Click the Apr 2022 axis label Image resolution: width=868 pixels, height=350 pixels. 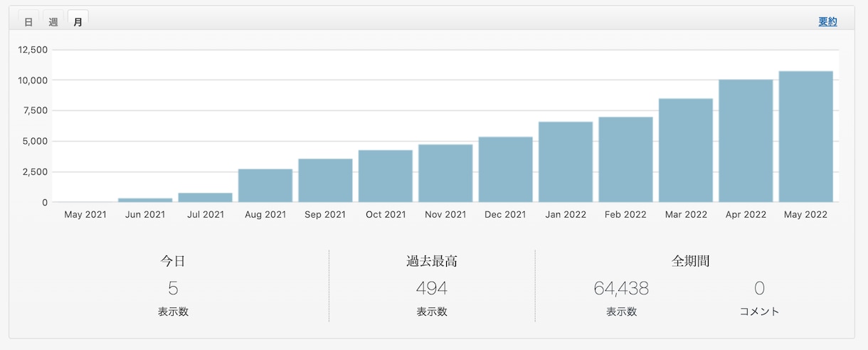[x=746, y=214]
